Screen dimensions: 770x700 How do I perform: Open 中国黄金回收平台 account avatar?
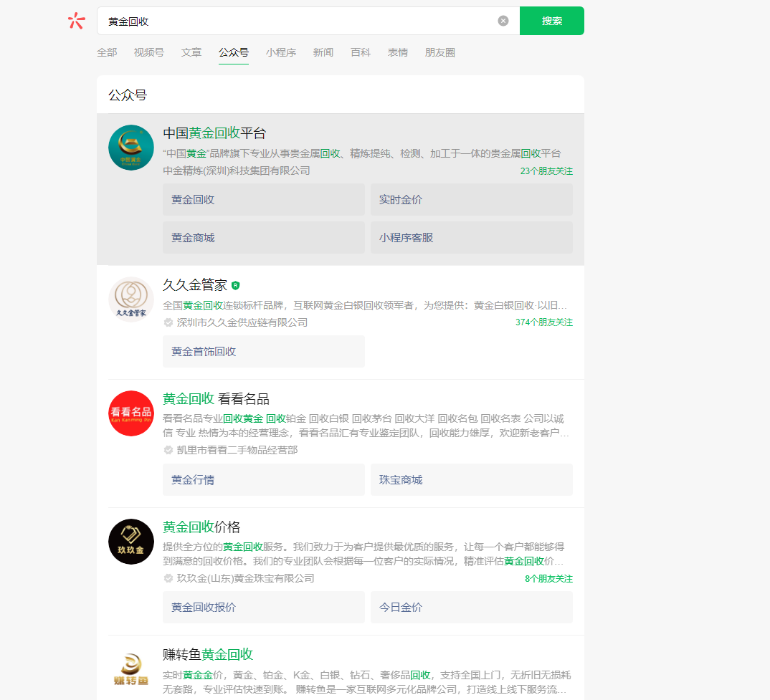click(131, 148)
